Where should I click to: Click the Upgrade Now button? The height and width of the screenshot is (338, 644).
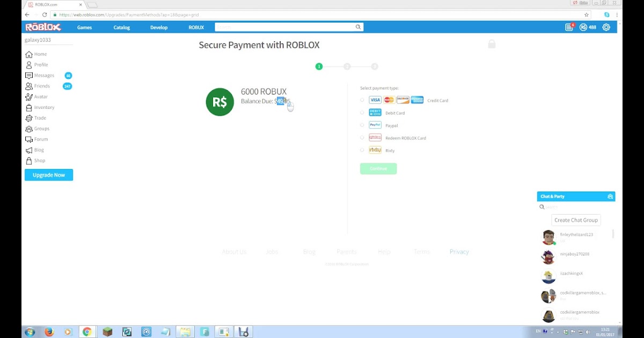pos(49,175)
